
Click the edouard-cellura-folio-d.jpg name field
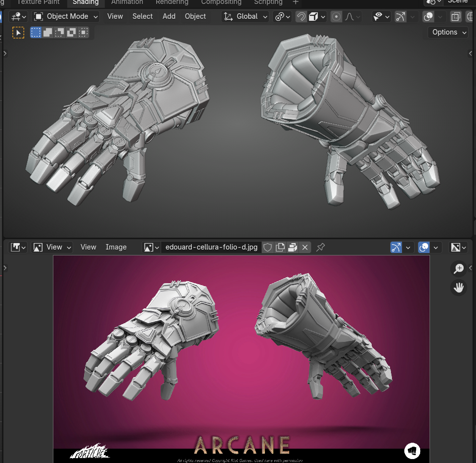click(x=211, y=247)
